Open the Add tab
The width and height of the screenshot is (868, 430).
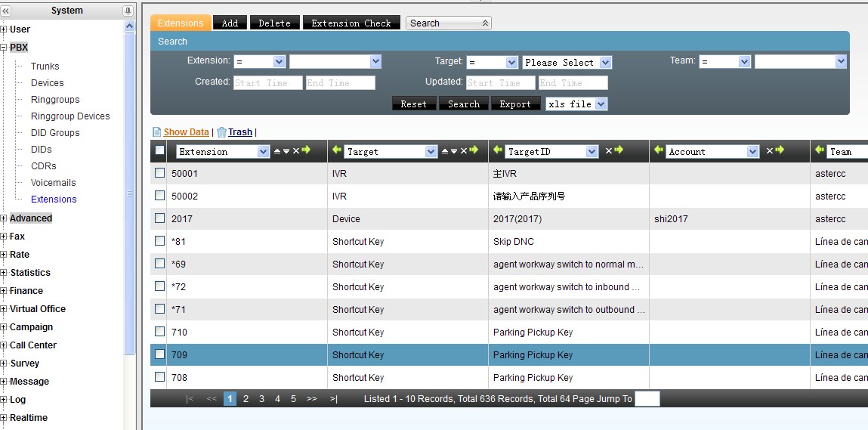[x=230, y=23]
